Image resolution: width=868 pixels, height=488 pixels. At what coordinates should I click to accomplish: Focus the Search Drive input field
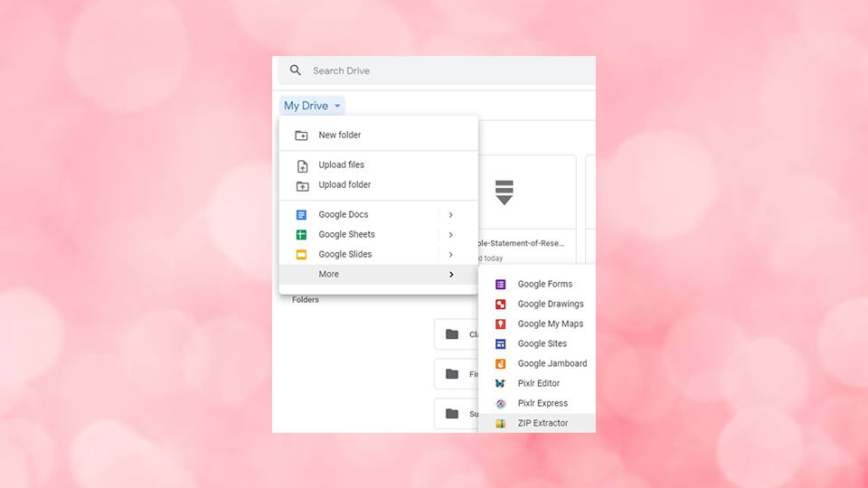436,70
